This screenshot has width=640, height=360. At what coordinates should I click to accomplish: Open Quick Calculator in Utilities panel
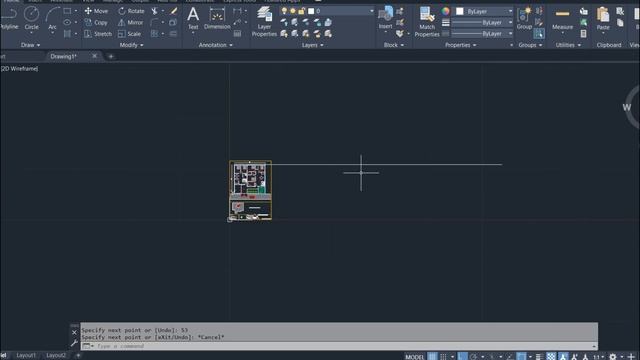pos(584,34)
